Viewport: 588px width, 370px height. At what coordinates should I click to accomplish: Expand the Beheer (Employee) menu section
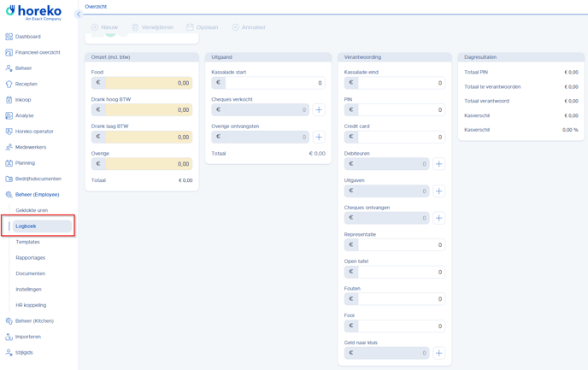point(37,195)
